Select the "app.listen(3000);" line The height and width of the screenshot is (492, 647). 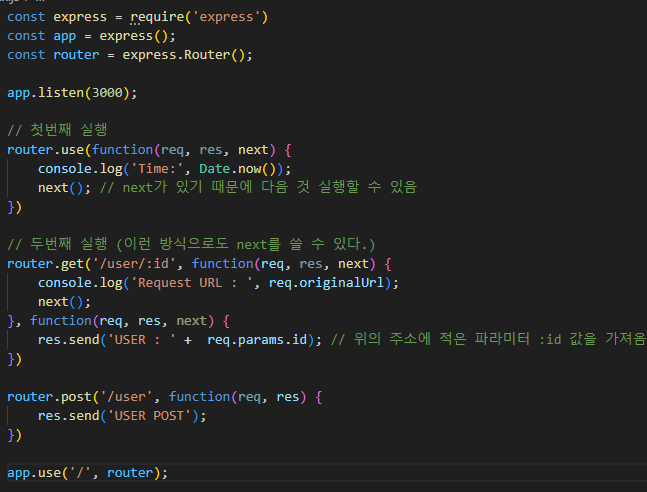72,93
